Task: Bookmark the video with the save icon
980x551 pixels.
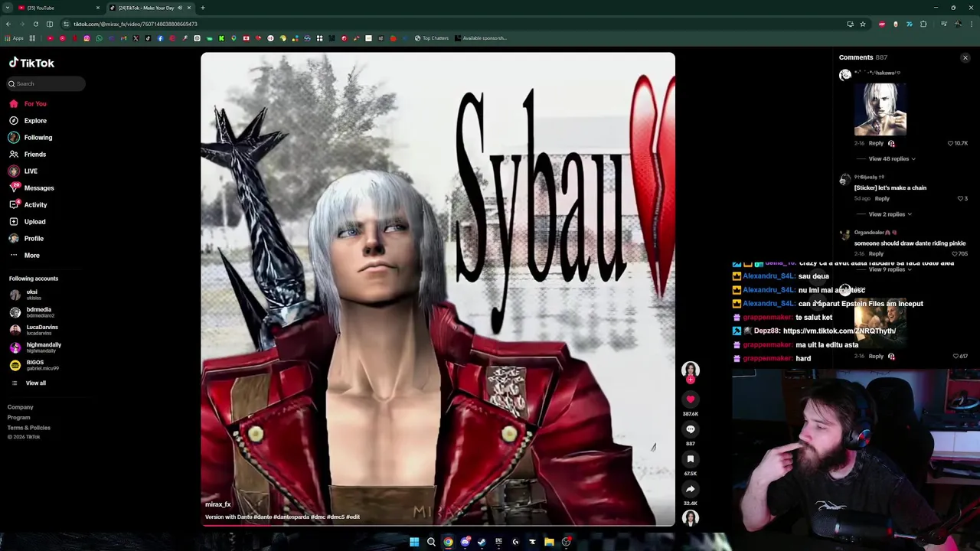Action: pyautogui.click(x=691, y=459)
